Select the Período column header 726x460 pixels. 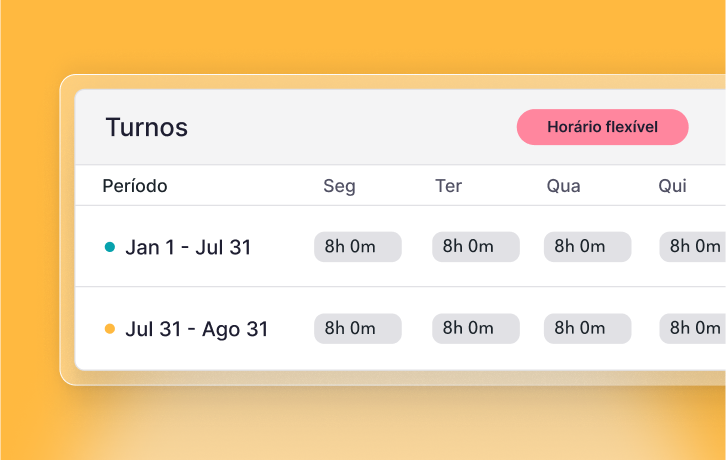[135, 186]
